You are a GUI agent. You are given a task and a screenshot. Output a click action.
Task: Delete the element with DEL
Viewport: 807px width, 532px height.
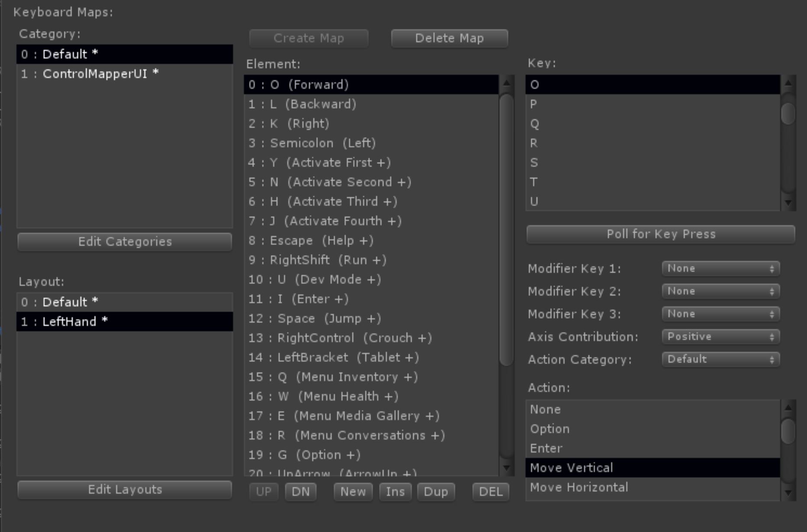tap(490, 491)
